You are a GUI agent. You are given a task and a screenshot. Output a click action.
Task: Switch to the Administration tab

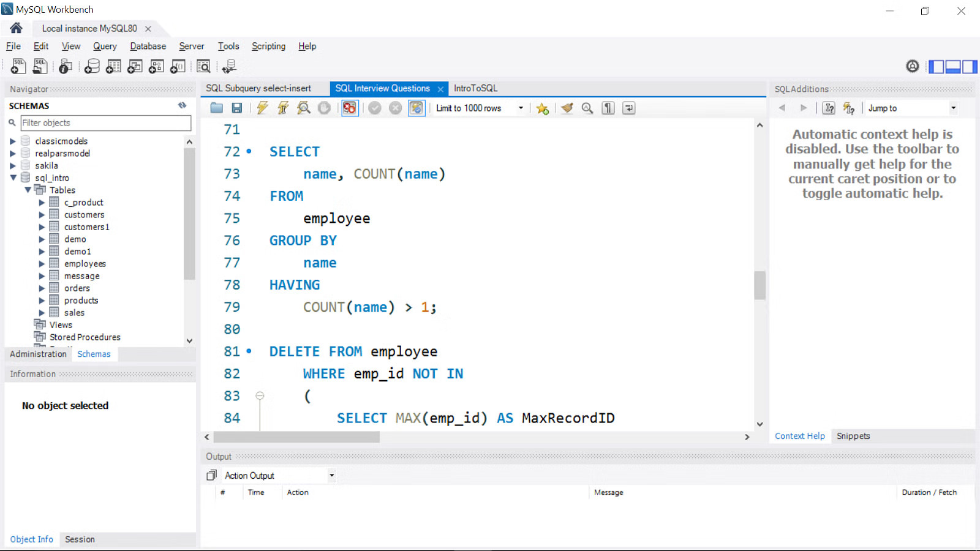click(38, 354)
